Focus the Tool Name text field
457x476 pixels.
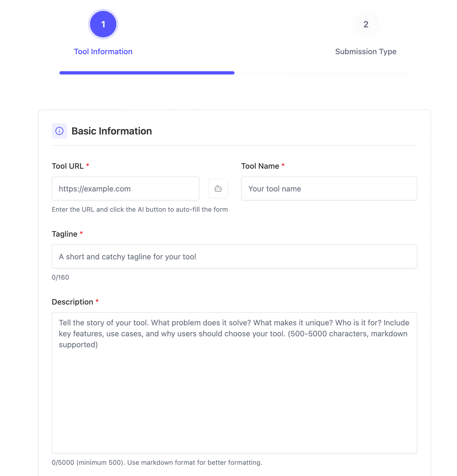click(x=329, y=188)
